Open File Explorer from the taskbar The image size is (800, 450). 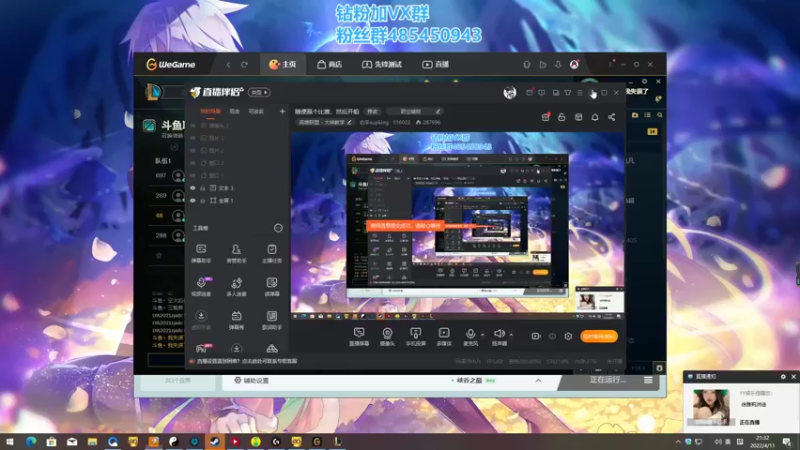(92, 442)
